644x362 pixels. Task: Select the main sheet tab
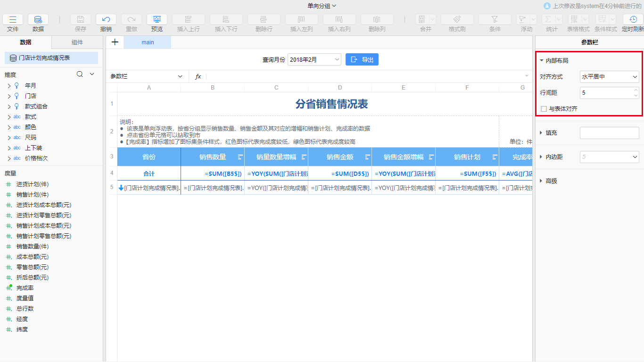(148, 42)
